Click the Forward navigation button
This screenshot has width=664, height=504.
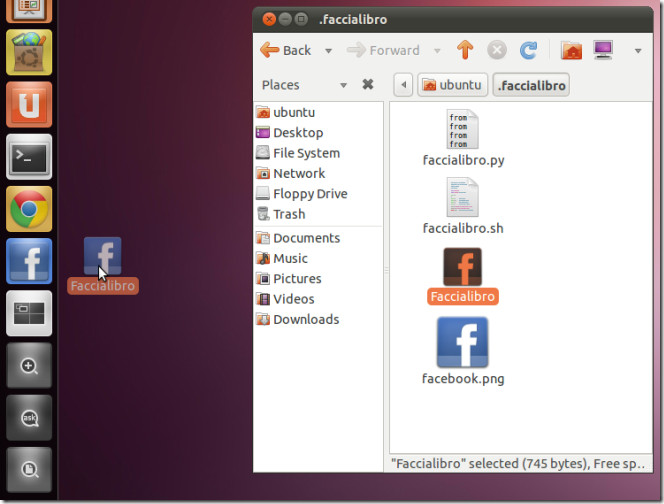tap(383, 50)
